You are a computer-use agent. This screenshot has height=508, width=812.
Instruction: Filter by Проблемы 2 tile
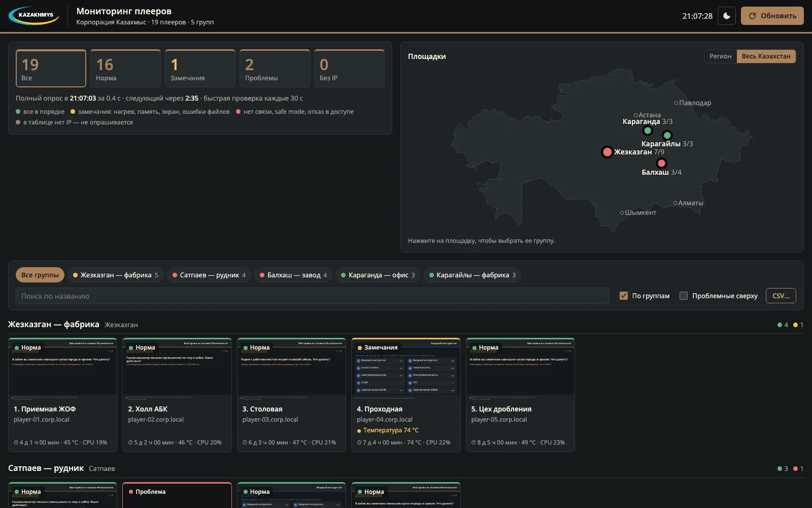[x=275, y=69]
